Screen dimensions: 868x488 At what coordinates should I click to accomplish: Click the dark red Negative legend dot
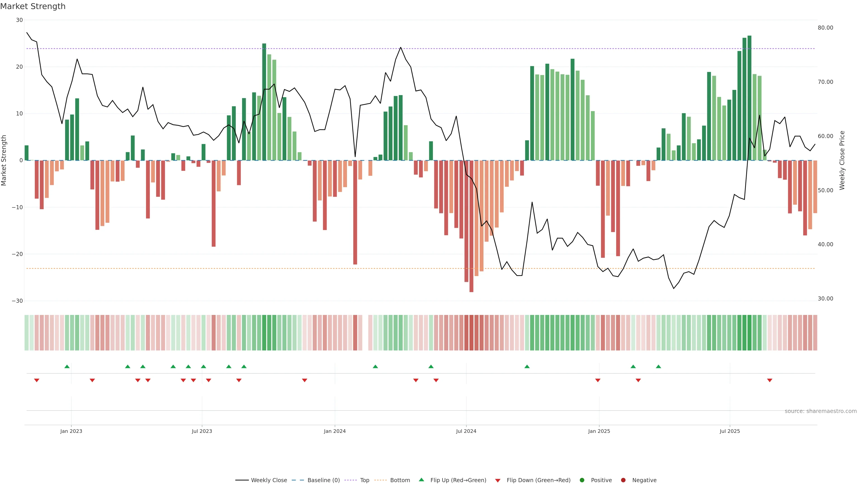pyautogui.click(x=623, y=480)
